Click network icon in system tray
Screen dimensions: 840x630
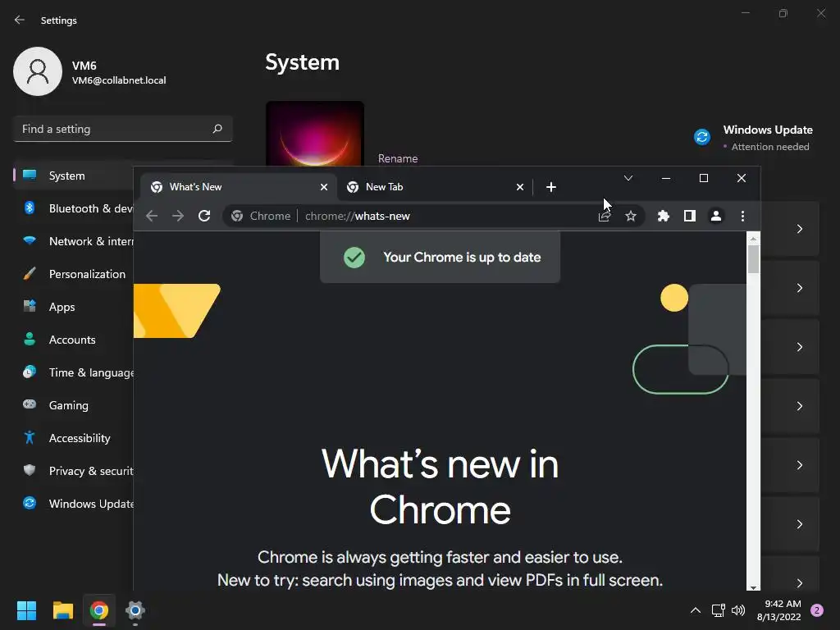tap(718, 610)
